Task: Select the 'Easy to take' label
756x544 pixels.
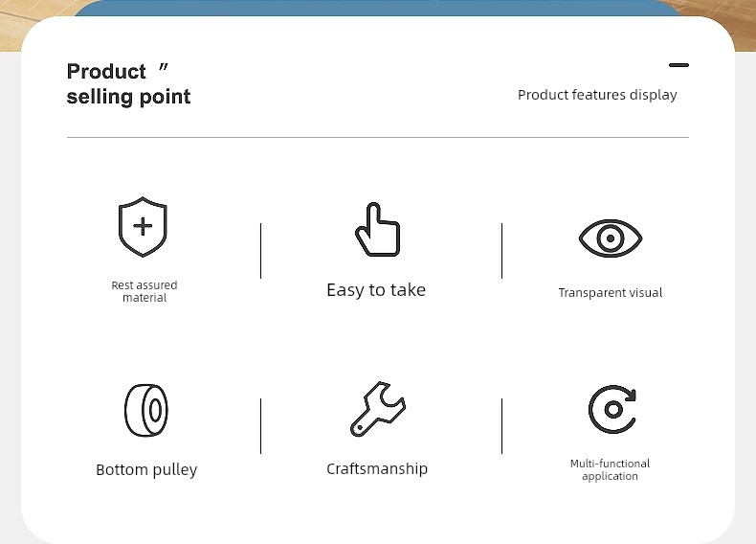Action: pyautogui.click(x=376, y=290)
